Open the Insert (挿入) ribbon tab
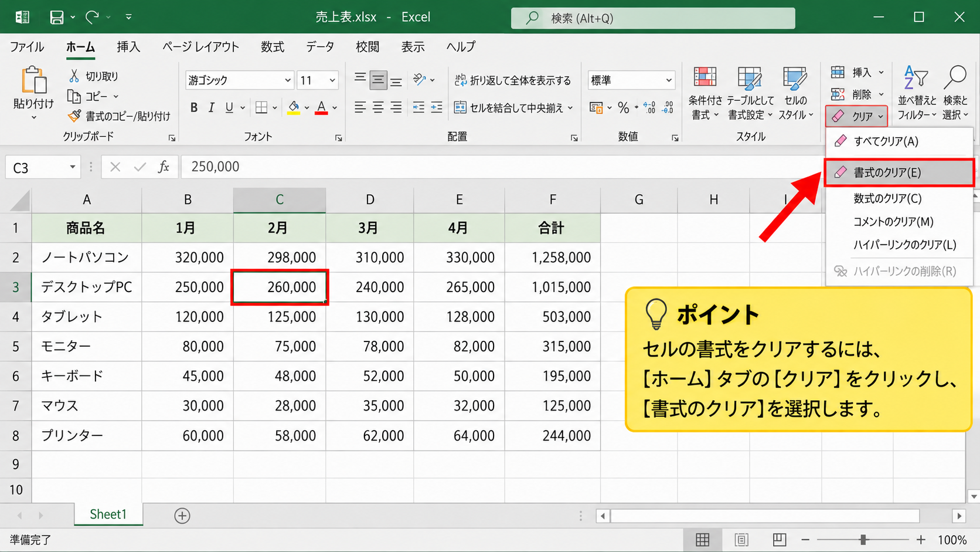 pos(128,47)
